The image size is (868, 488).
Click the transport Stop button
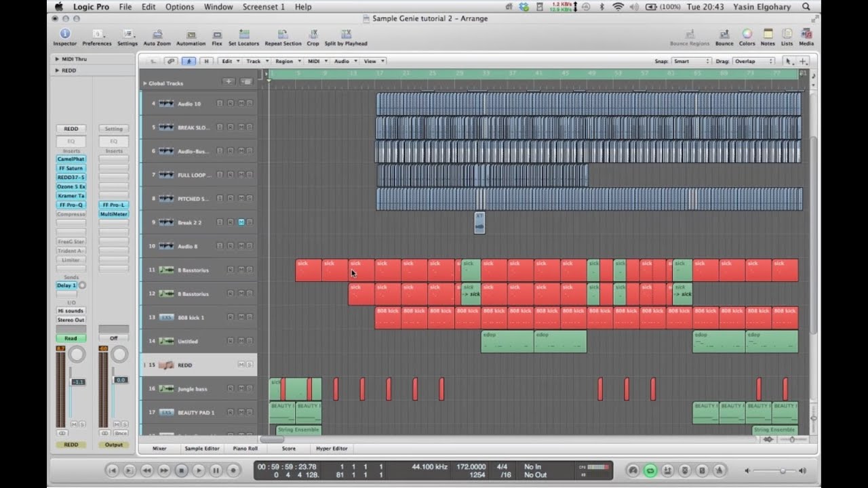181,470
